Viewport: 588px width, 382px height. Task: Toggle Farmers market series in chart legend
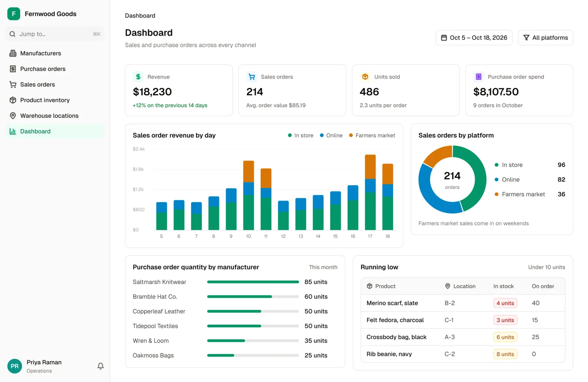(372, 136)
